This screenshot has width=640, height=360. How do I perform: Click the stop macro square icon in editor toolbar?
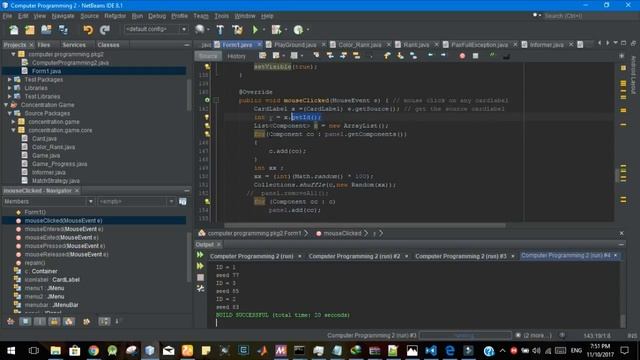pyautogui.click(x=476, y=56)
